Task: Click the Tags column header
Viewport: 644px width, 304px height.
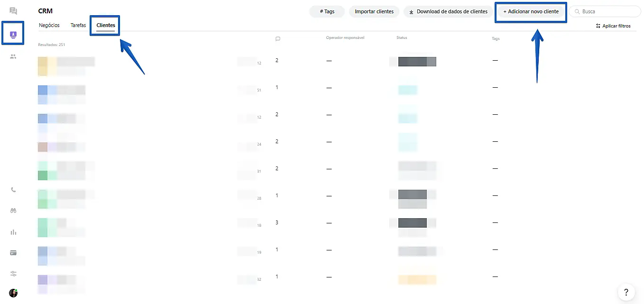Action: (496, 38)
